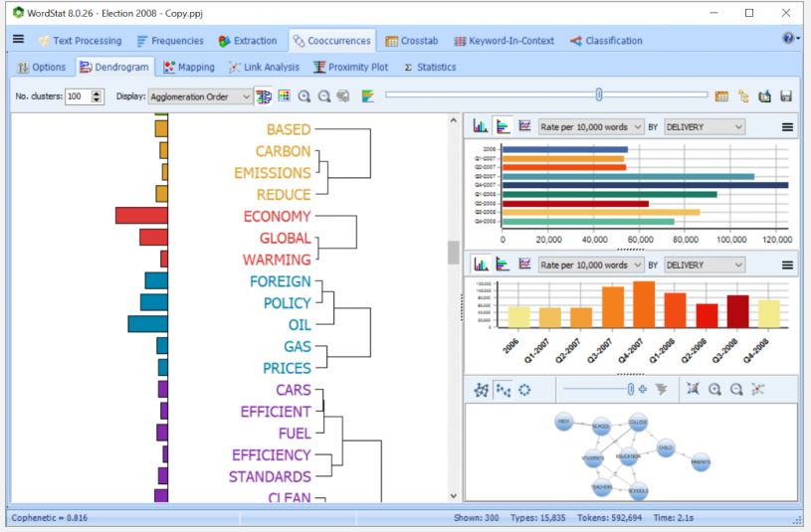Screen dimensions: 811x532
Task: Click the Q4-2007 bar in lower chart
Action: click(x=644, y=304)
